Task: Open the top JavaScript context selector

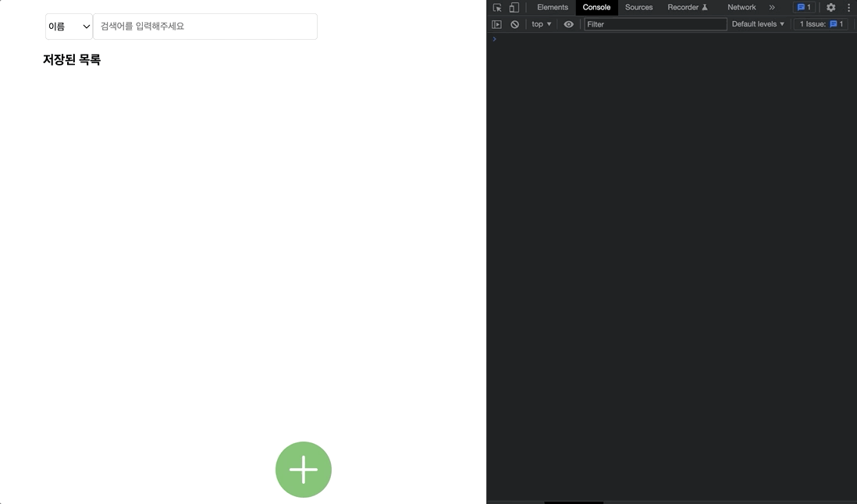Action: pyautogui.click(x=542, y=24)
